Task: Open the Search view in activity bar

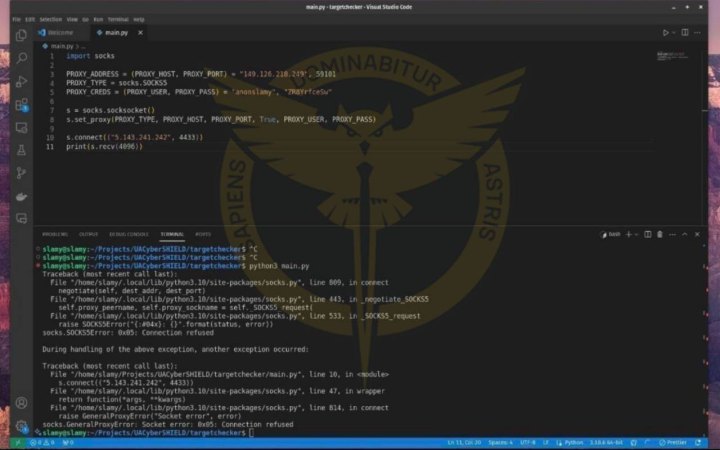Action: [x=21, y=60]
